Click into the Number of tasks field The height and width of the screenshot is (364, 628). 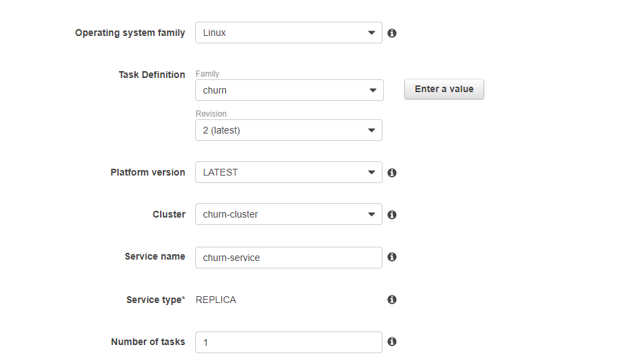click(x=289, y=342)
